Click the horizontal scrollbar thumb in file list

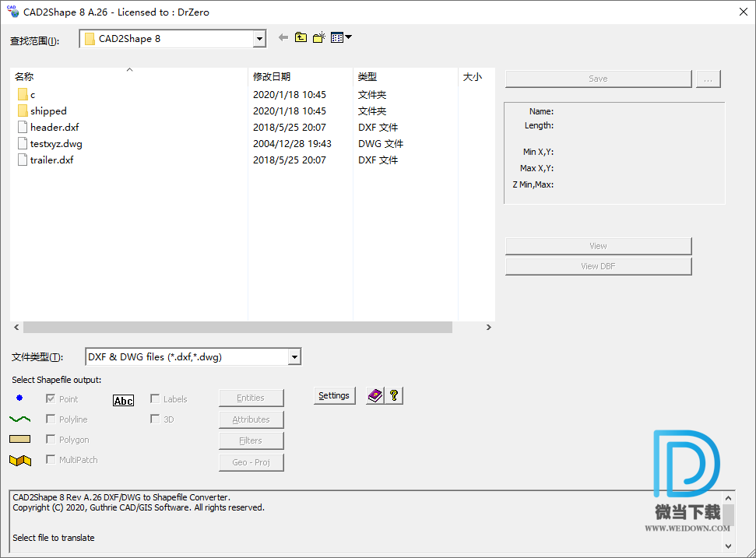pyautogui.click(x=237, y=327)
